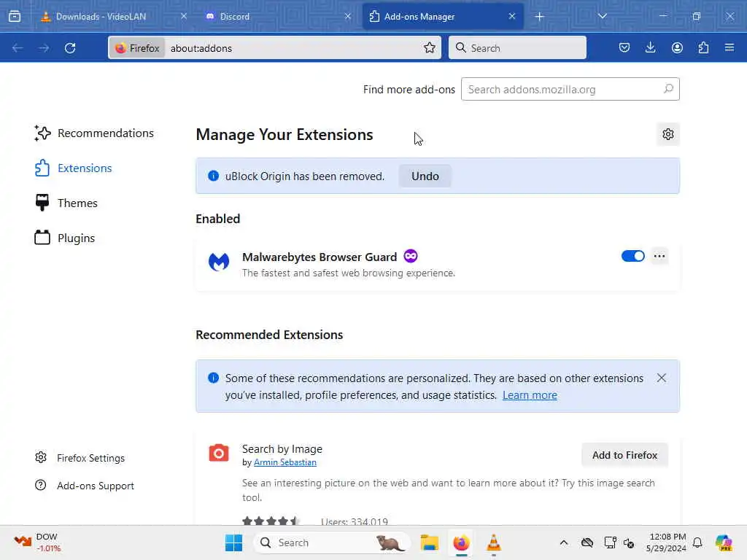Close the Add-ons Manager tab
This screenshot has width=747, height=560.
[x=511, y=16]
